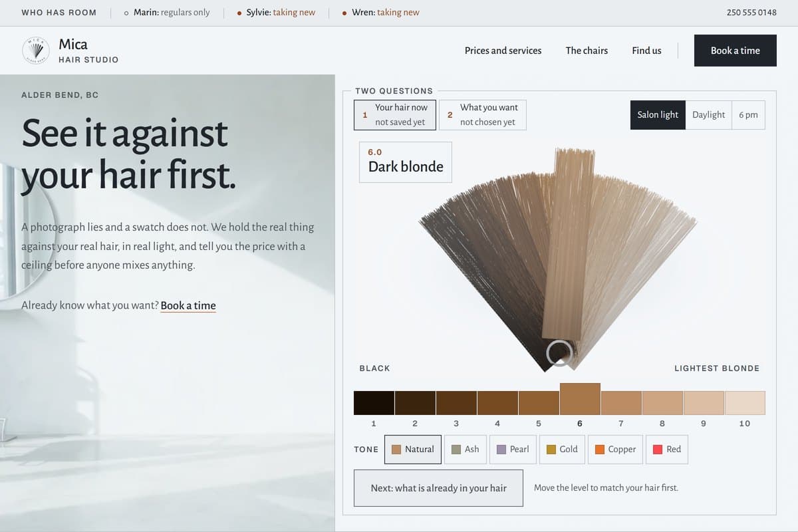Choose the Pearl tone

tap(513, 450)
